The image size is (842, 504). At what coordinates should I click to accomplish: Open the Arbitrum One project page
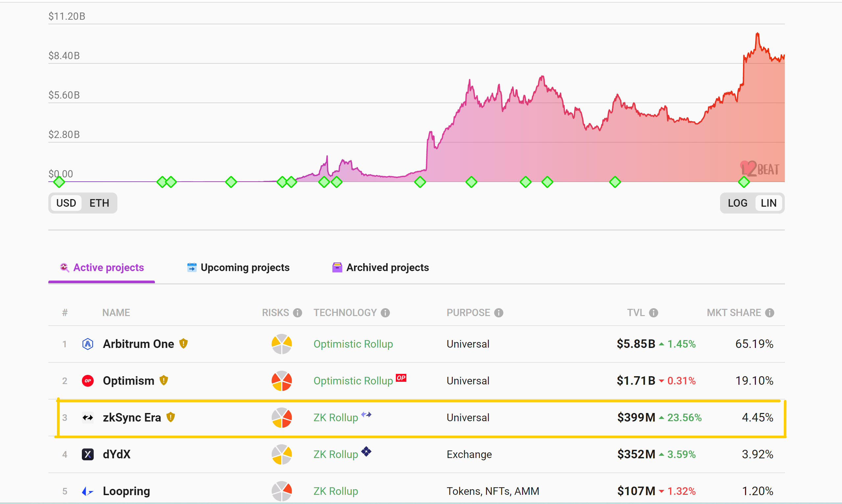139,344
